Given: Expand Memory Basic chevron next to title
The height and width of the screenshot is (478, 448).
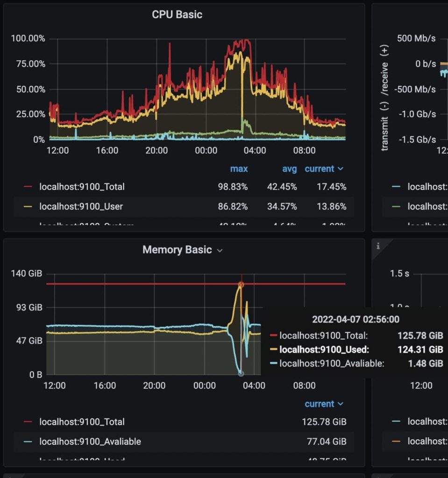Looking at the screenshot, I should tap(220, 251).
